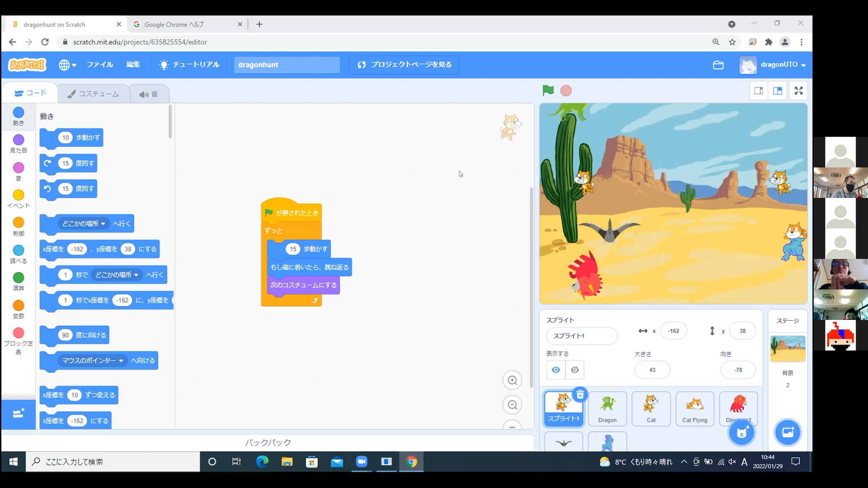
Task: Switch to large stage layout
Action: point(778,91)
